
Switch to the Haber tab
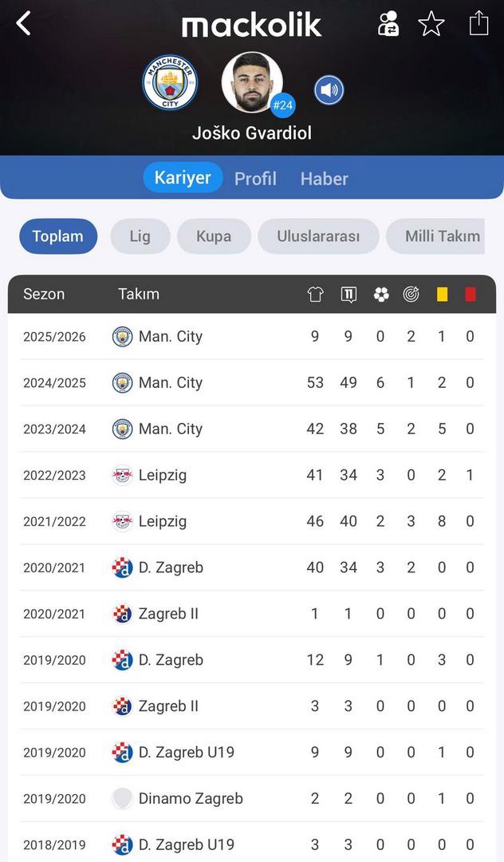click(x=324, y=179)
